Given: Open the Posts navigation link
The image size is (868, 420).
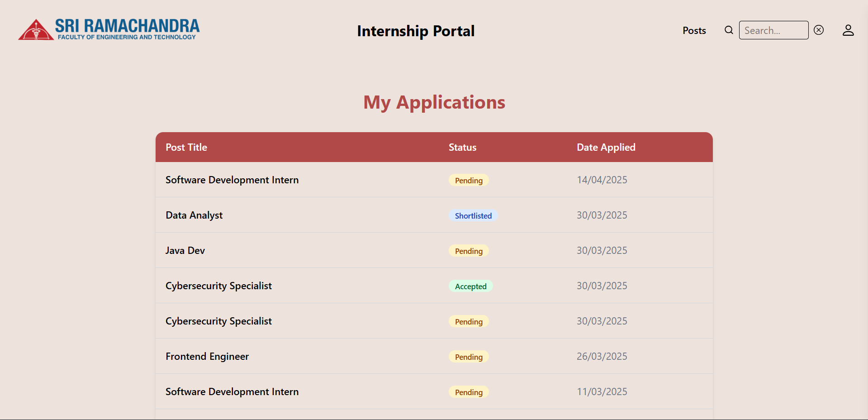Looking at the screenshot, I should click(694, 30).
